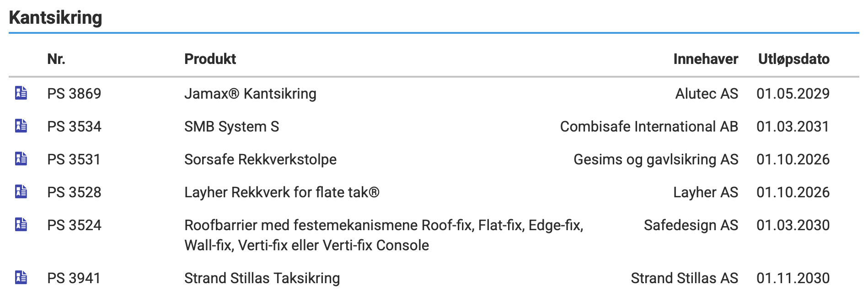Open the Jamax® Kantsikring product entry
The height and width of the screenshot is (306, 868).
[x=250, y=94]
